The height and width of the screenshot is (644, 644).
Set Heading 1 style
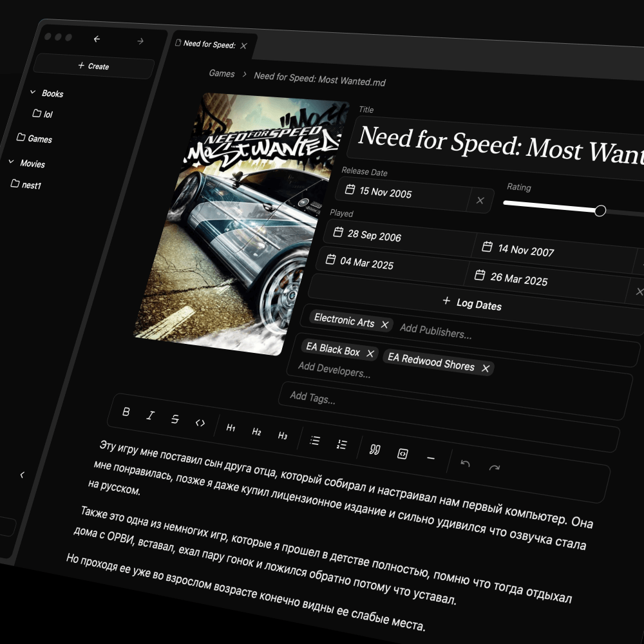[231, 428]
